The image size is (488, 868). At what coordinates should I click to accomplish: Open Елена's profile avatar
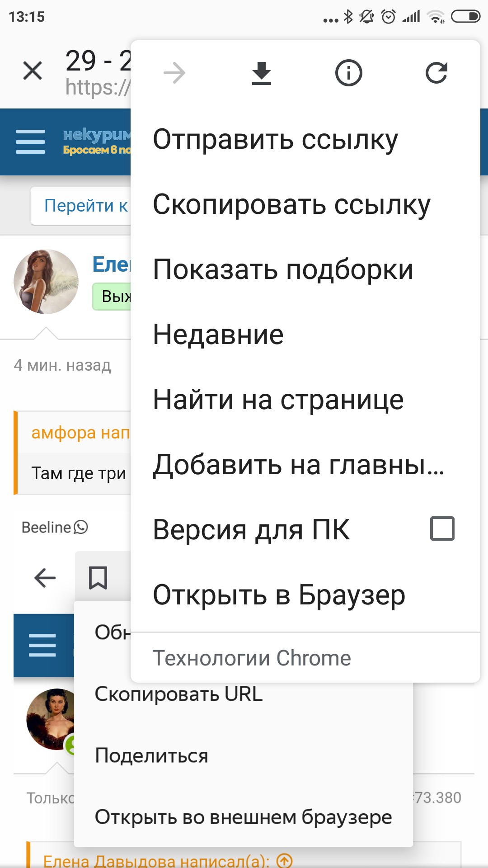point(46,282)
